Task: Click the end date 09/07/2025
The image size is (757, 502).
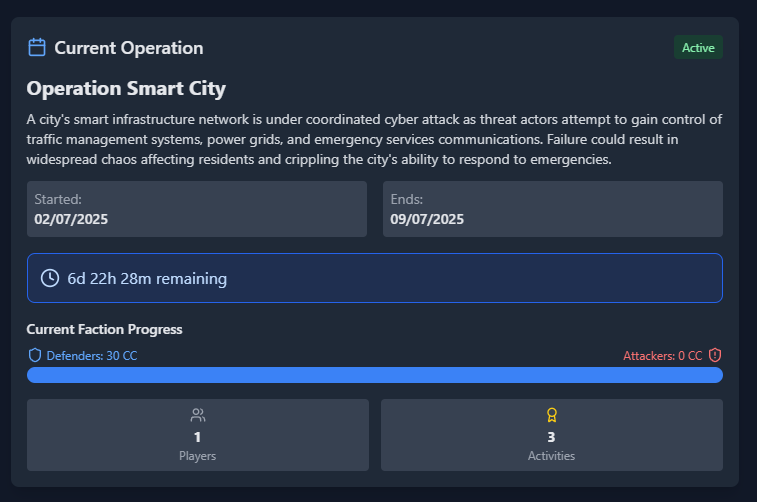Action: pos(427,219)
